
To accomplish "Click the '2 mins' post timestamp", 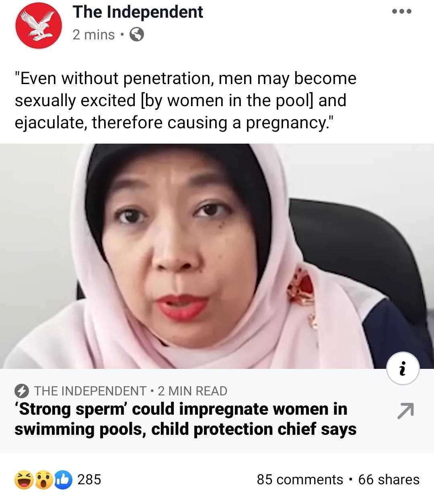I will (94, 35).
